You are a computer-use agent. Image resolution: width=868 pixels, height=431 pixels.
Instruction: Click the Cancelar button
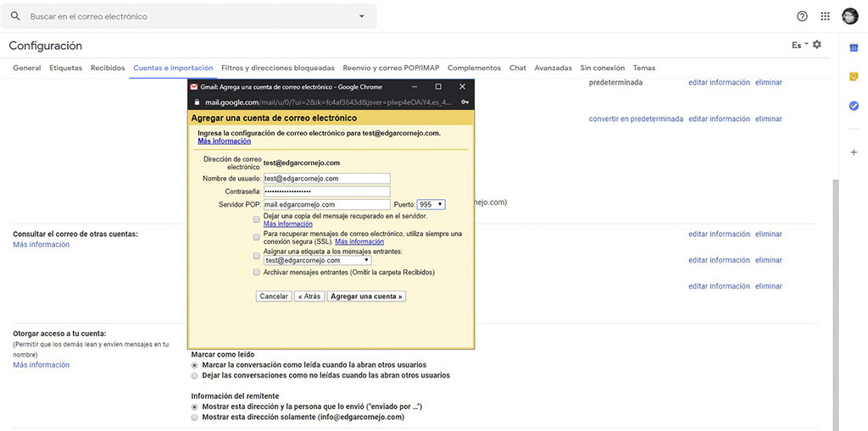[x=274, y=296]
